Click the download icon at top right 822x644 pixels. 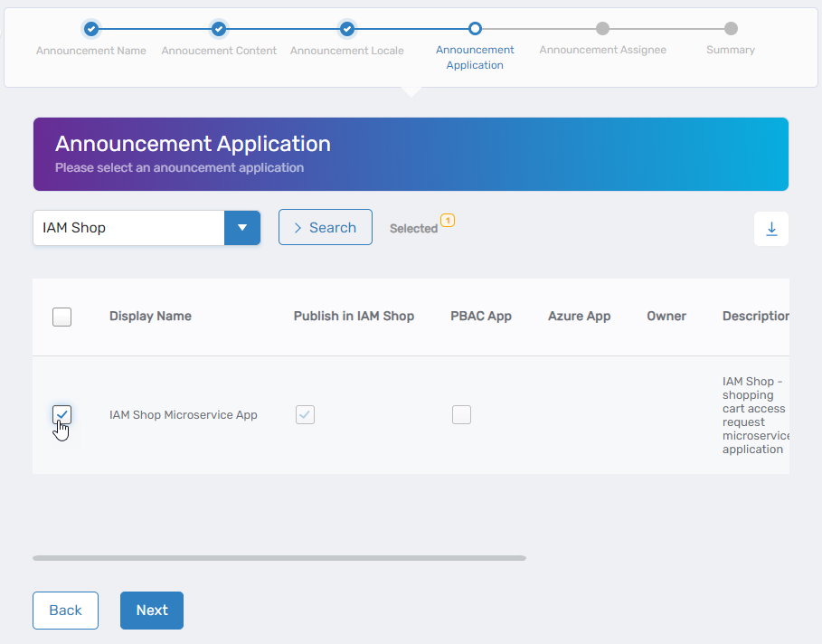click(x=771, y=228)
